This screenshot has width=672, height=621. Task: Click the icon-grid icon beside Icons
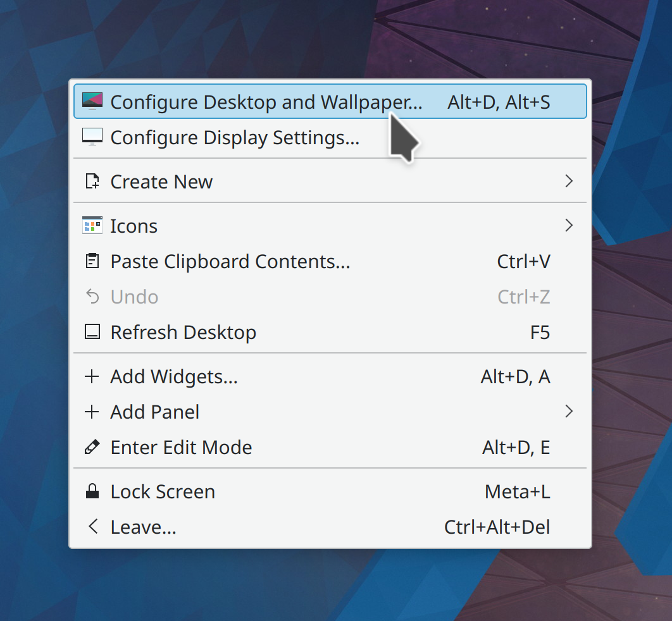pos(92,226)
